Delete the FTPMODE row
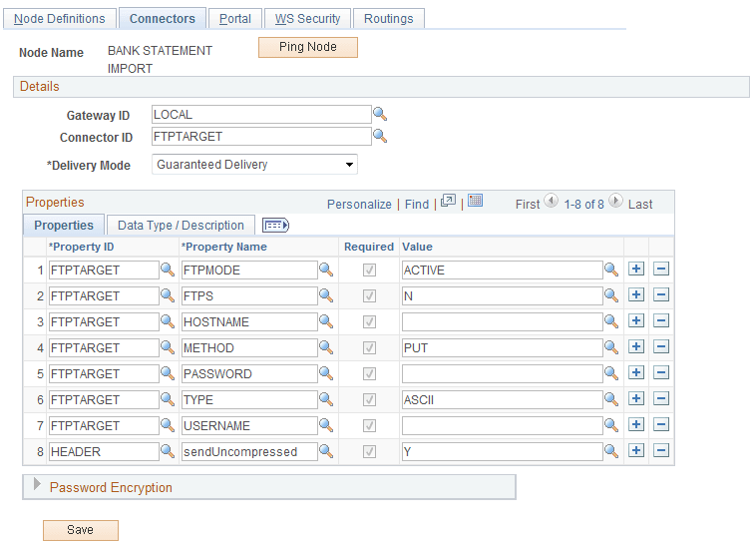 661,269
